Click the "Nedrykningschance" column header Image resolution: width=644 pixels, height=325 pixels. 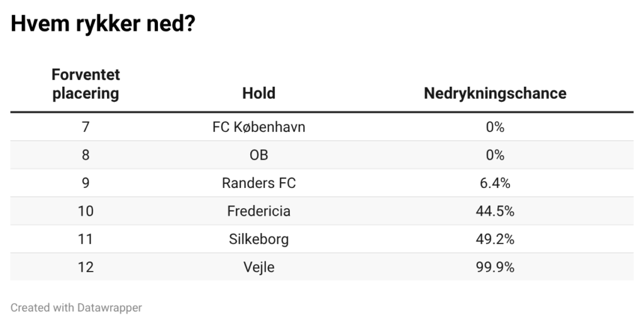click(x=494, y=94)
